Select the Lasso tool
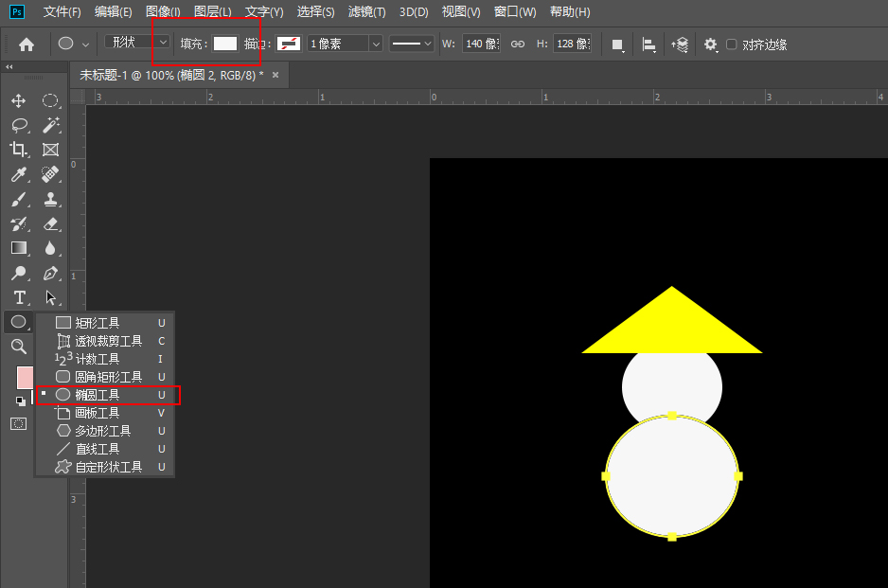Screen dimensions: 888x588 [18, 125]
